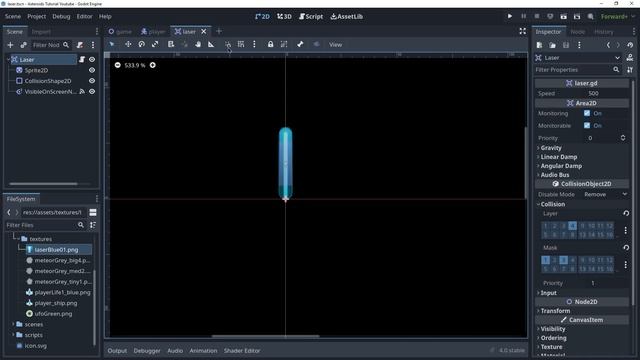Load an existing resource folder icon in Inspector
The image size is (640, 360).
552,45
